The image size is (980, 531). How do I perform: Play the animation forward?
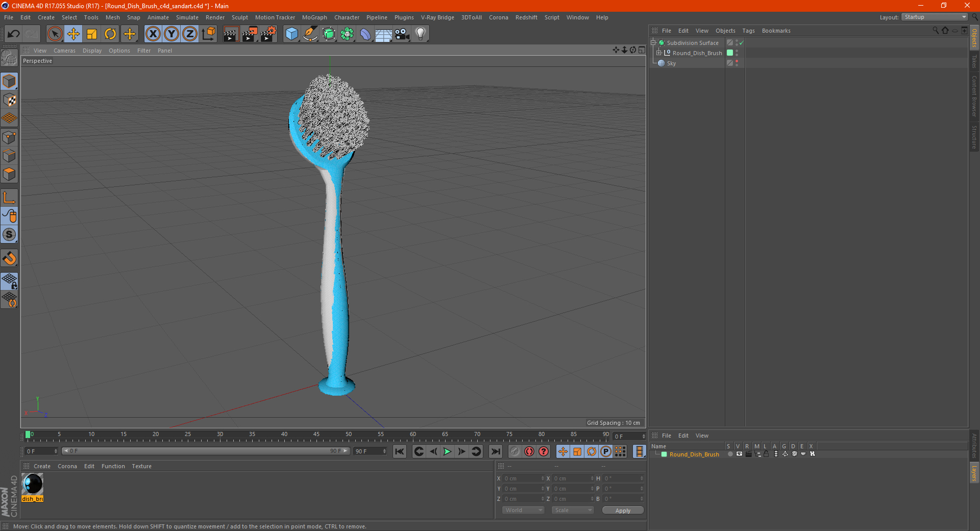[x=447, y=451]
